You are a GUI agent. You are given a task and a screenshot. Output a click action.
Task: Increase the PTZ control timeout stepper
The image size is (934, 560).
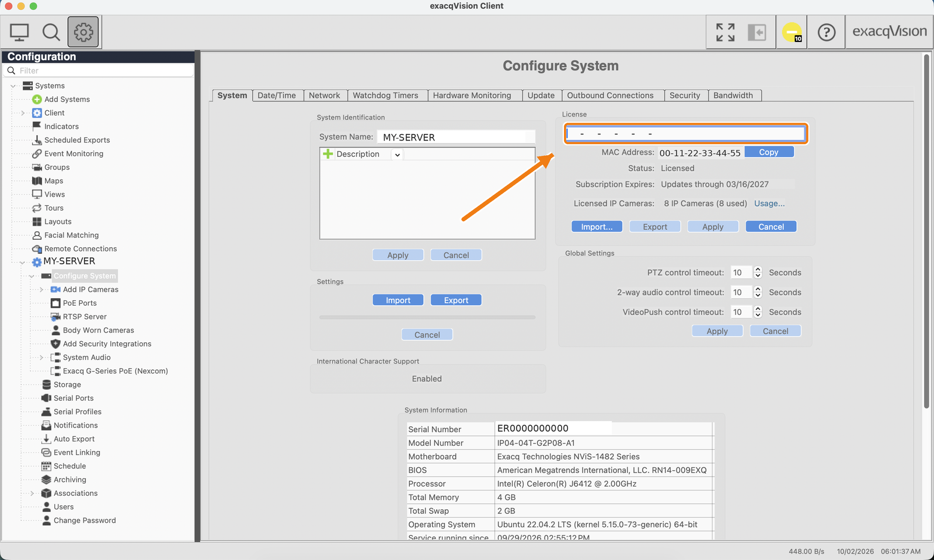758,269
